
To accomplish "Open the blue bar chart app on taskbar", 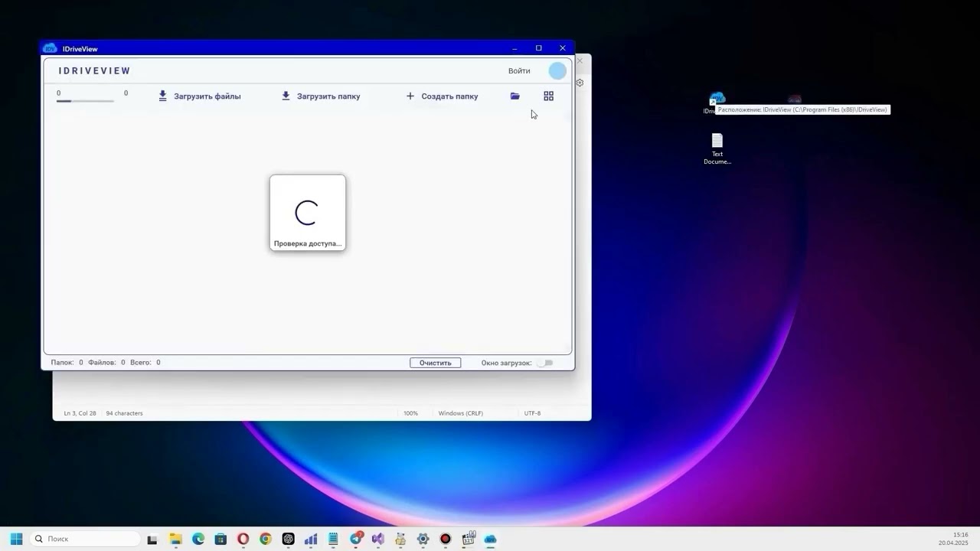I will (310, 539).
